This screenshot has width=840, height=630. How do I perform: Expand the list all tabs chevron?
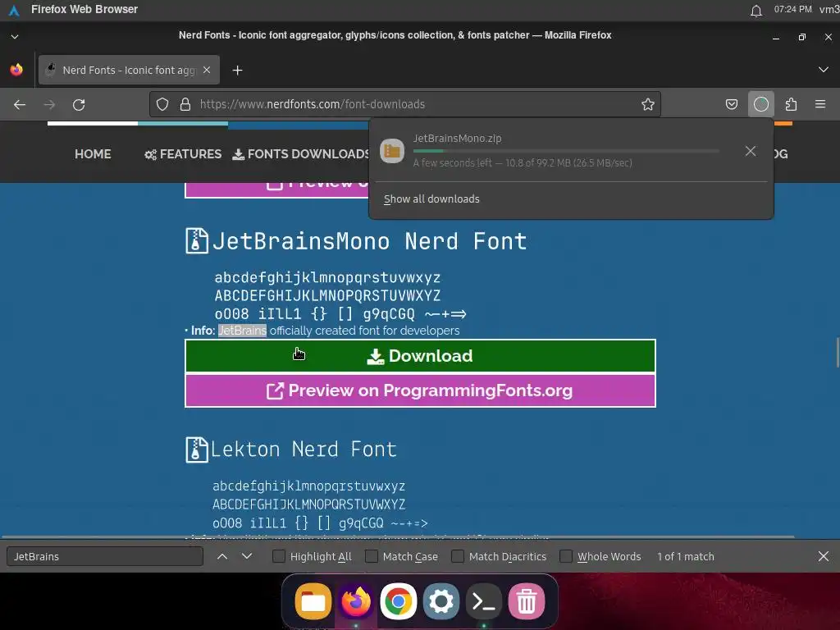(x=824, y=70)
